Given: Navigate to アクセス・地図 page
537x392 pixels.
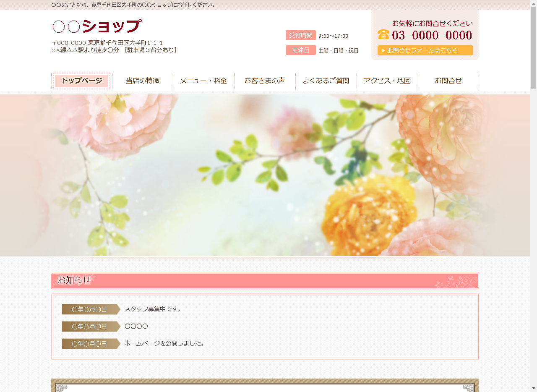Looking at the screenshot, I should [387, 81].
